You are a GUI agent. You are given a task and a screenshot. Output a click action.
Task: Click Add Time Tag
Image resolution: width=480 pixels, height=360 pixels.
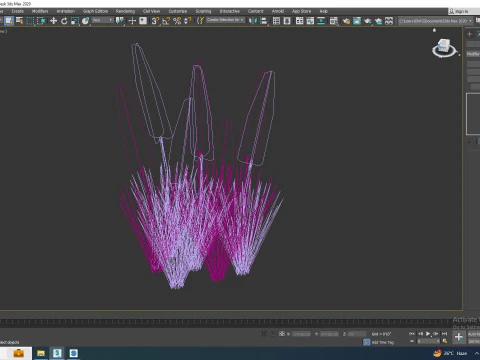tap(383, 342)
